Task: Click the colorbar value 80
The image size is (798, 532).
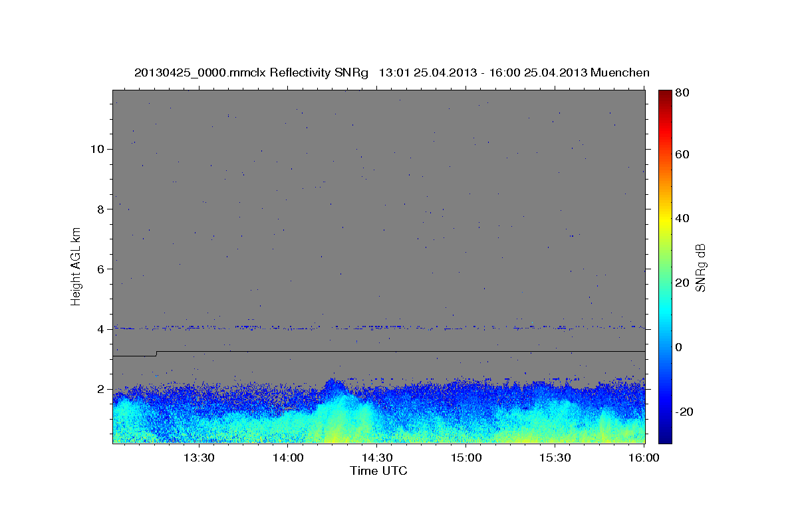Action: click(x=682, y=93)
